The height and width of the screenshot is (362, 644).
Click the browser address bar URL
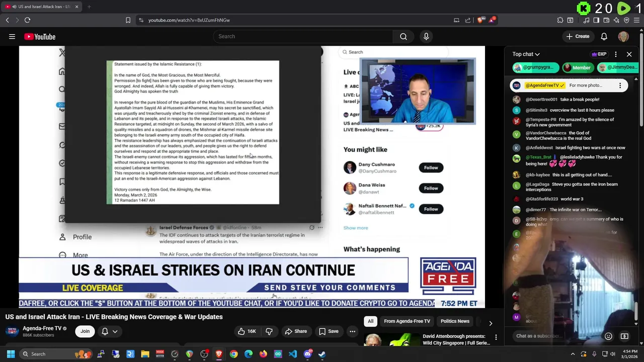(189, 20)
